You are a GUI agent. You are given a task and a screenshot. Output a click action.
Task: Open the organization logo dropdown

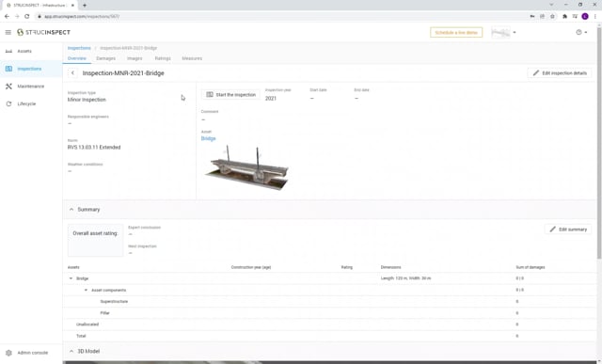503,33
